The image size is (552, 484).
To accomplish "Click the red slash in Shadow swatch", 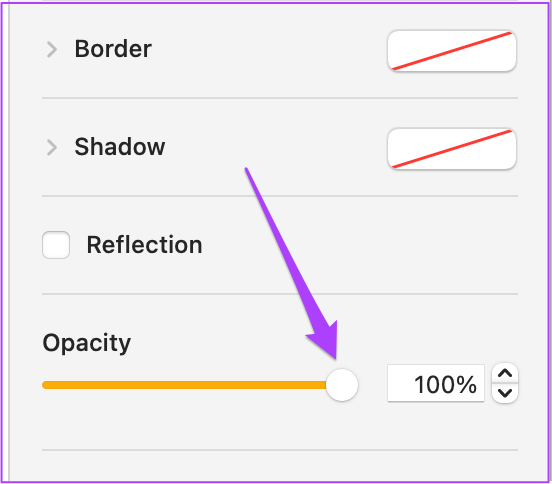I will pyautogui.click(x=452, y=149).
